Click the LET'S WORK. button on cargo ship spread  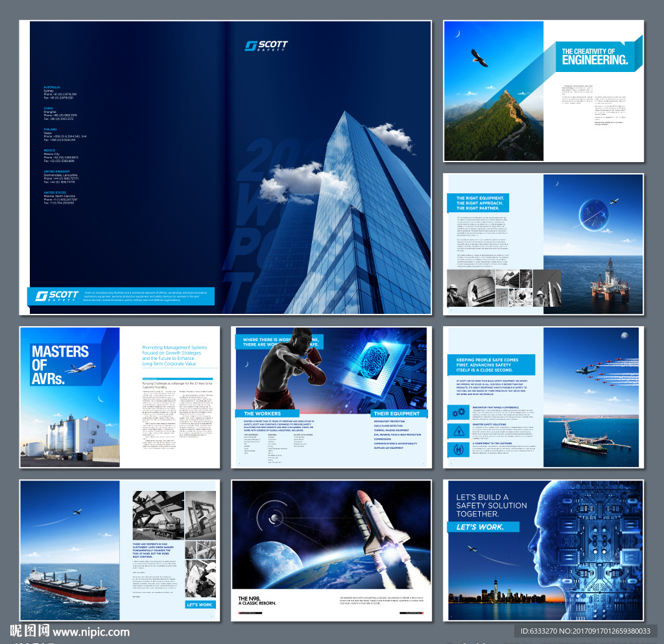pyautogui.click(x=200, y=604)
